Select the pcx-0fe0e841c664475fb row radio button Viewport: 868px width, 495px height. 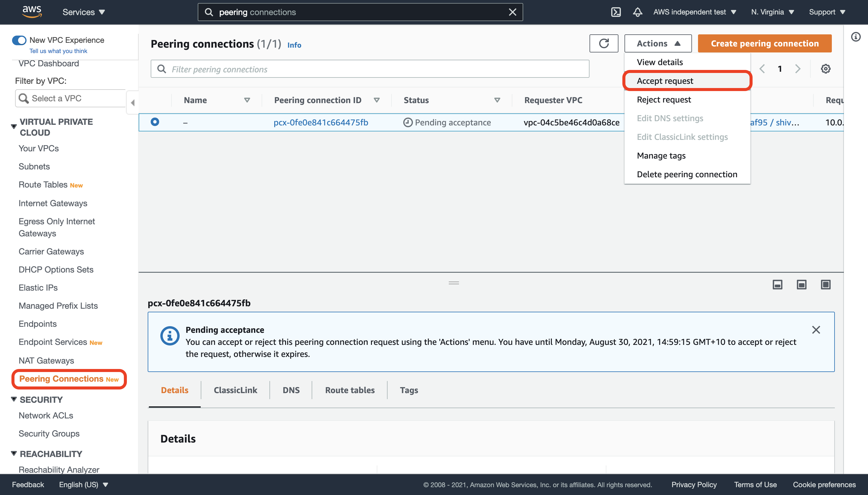coord(155,122)
